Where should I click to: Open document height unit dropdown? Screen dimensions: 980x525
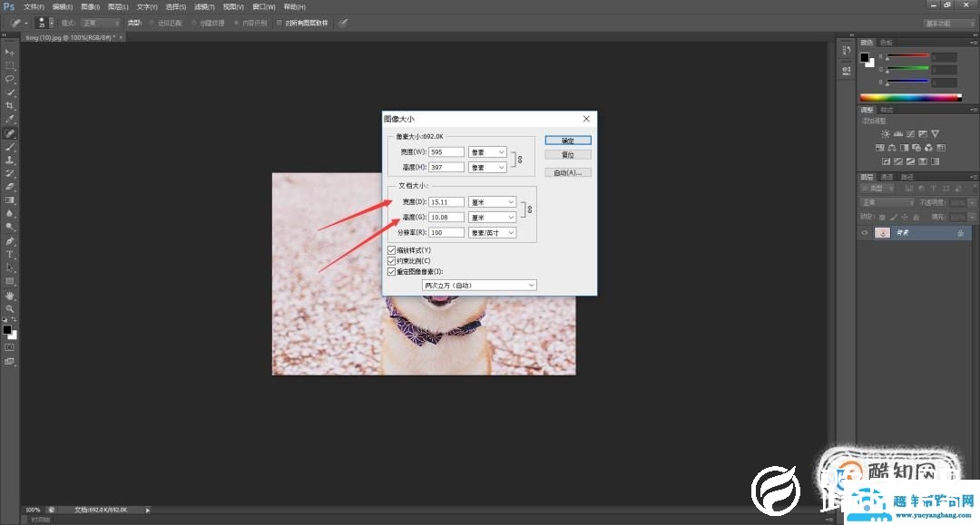[493, 218]
